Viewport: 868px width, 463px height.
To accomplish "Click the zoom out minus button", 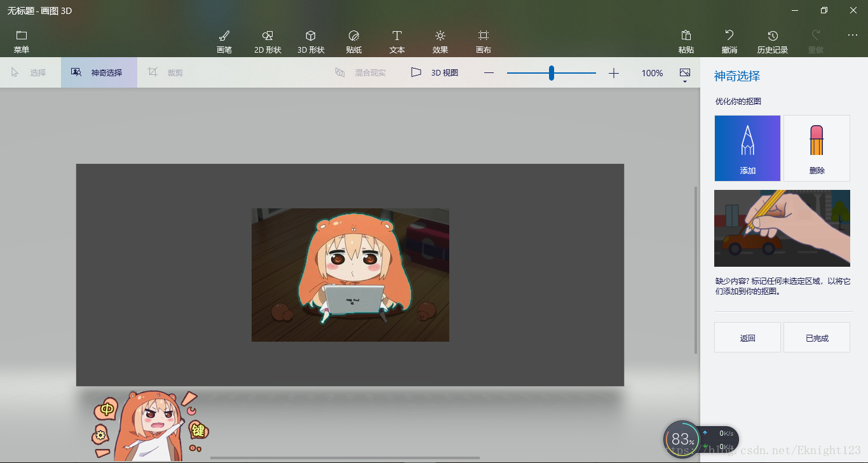I will click(489, 73).
